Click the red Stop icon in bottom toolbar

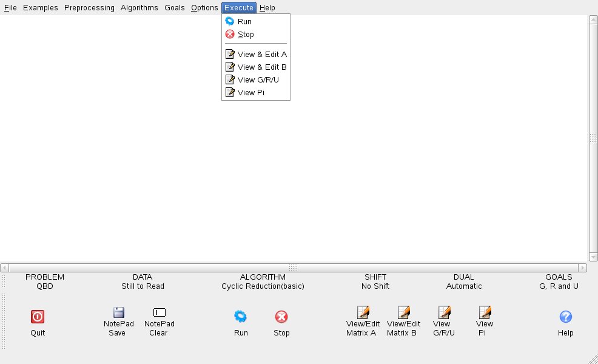tap(281, 317)
